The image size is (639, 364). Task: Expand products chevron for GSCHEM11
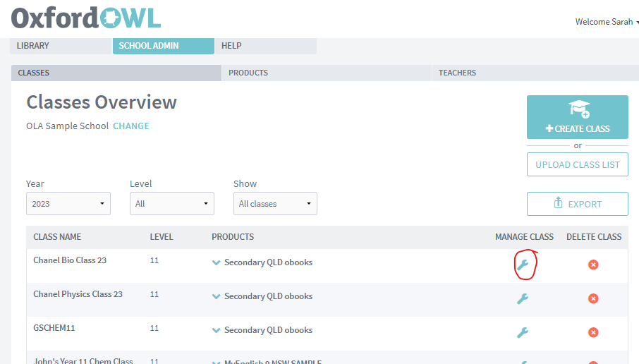[x=217, y=330]
